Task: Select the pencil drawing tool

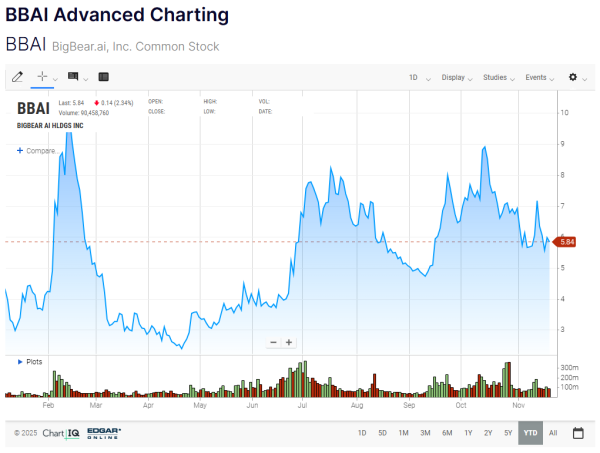Action: pos(17,77)
